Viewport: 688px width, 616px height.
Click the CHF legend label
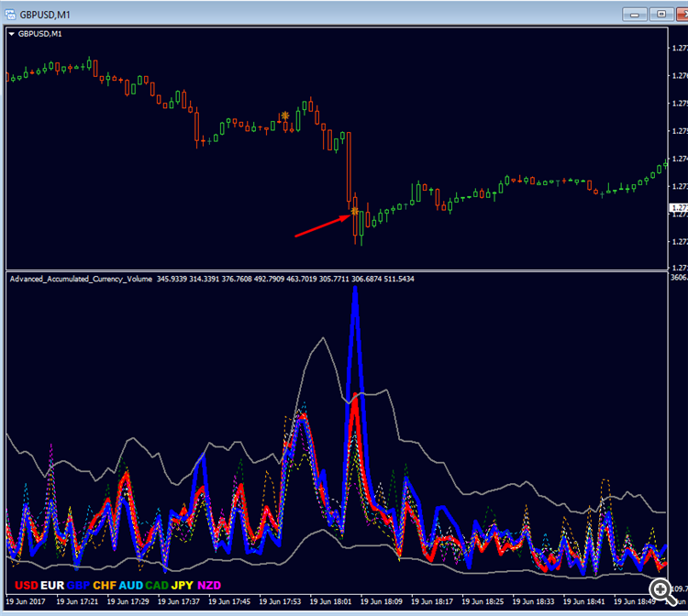(105, 586)
